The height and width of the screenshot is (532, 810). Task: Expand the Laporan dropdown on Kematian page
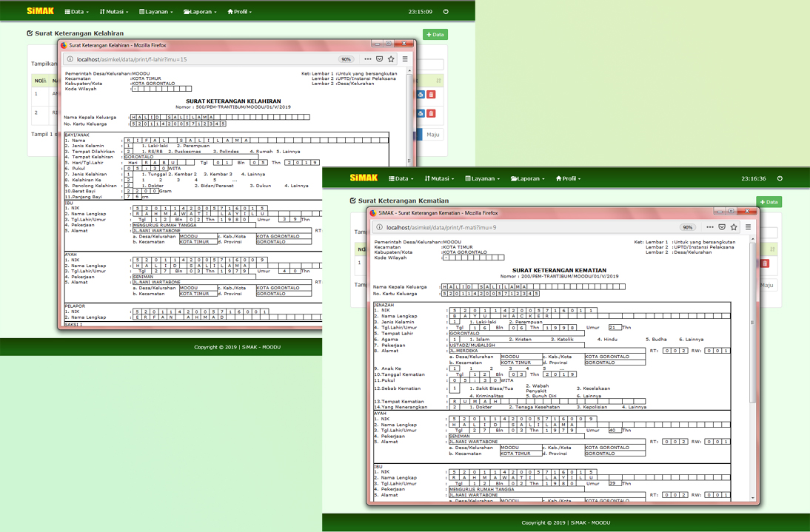(528, 178)
